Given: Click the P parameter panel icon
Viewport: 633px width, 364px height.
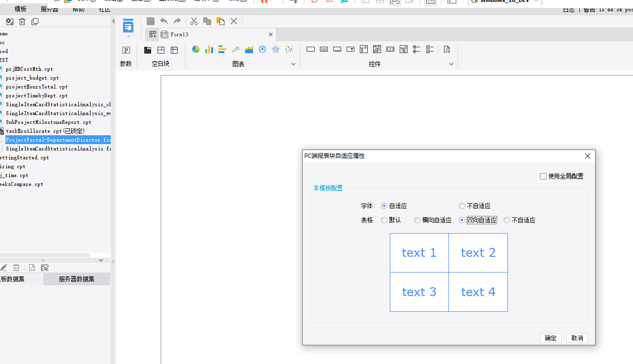Looking at the screenshot, I should [x=126, y=50].
